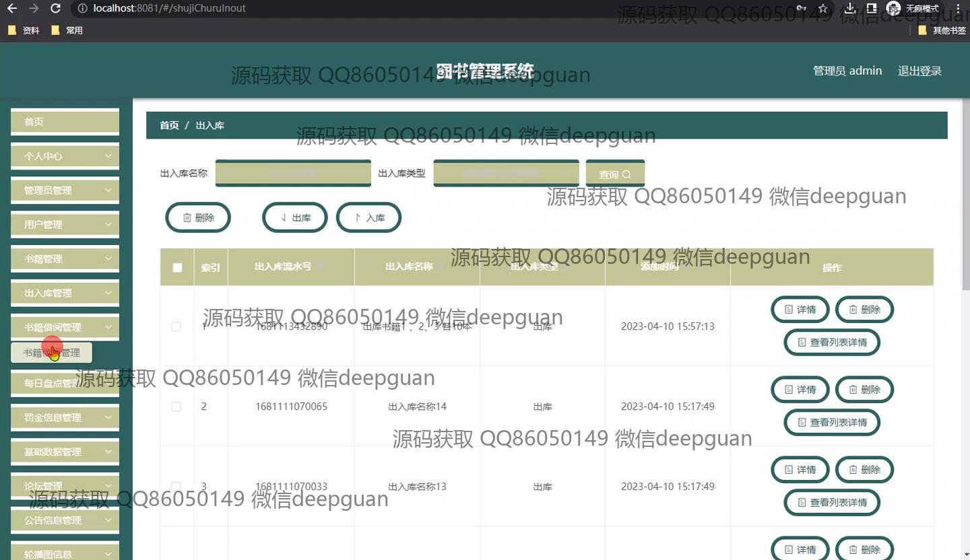Screen dimensions: 970x560
Task: Delete row 1 with its 删除 button
Action: point(864,310)
